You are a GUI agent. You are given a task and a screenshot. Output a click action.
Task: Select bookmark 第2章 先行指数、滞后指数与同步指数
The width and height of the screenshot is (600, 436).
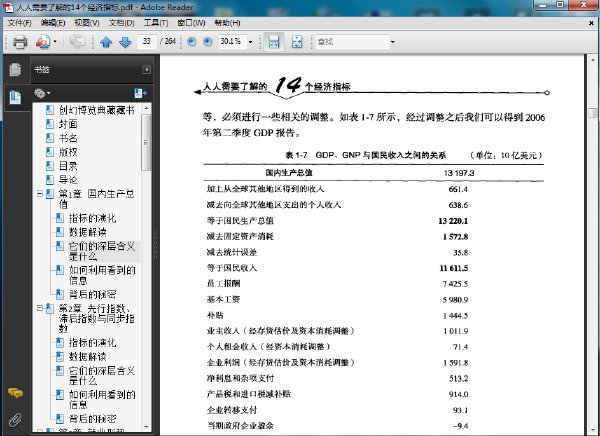96,318
